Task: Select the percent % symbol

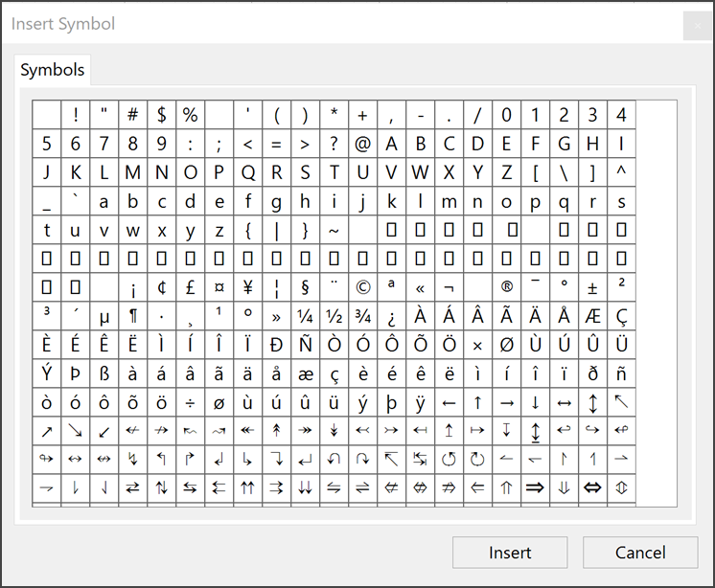Action: coord(190,115)
